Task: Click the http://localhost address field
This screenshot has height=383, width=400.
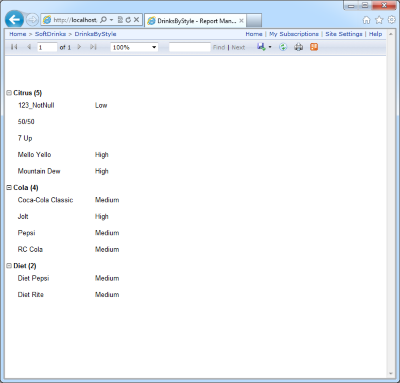Action: coord(76,20)
